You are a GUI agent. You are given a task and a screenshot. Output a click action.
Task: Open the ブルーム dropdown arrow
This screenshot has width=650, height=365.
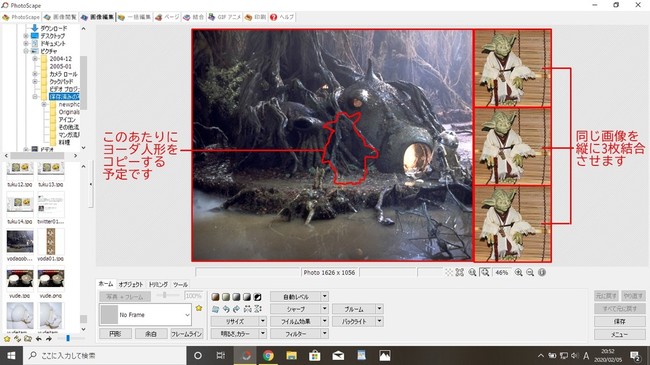(379, 309)
